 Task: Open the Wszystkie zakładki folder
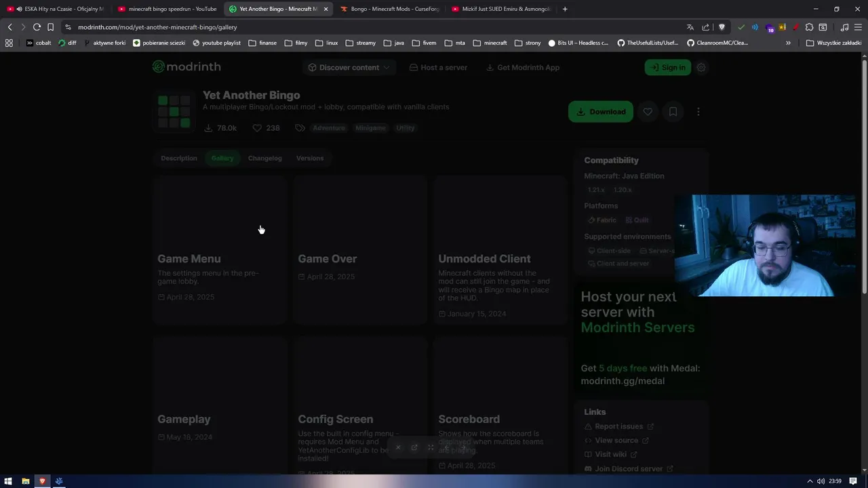[x=833, y=43]
